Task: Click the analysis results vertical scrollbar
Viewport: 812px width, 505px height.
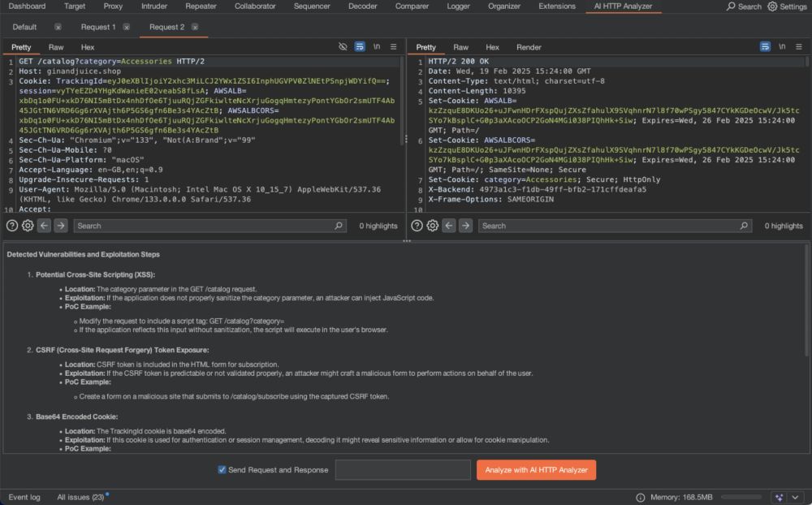Action: pyautogui.click(x=807, y=300)
